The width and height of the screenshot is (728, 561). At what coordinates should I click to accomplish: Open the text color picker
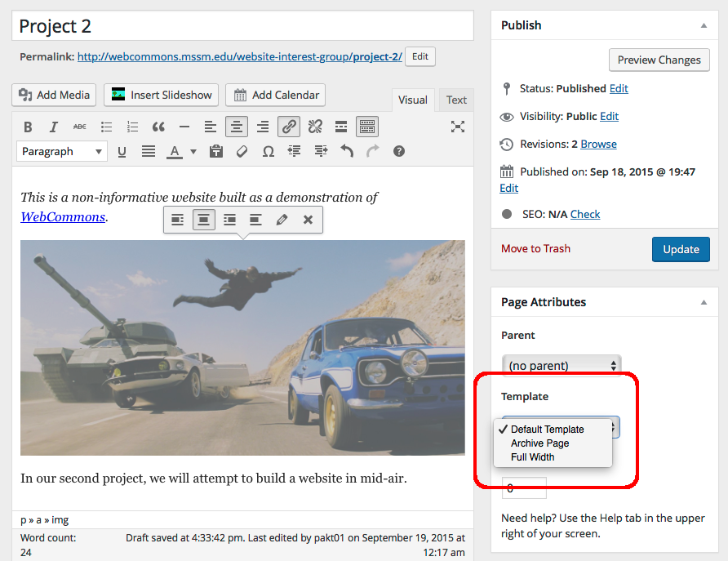[193, 151]
